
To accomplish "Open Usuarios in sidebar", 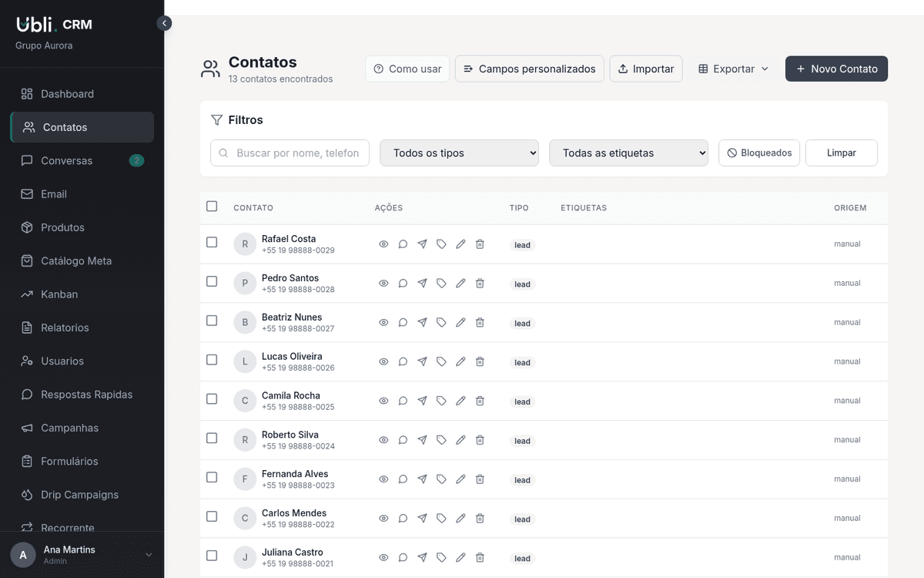I will click(x=82, y=361).
